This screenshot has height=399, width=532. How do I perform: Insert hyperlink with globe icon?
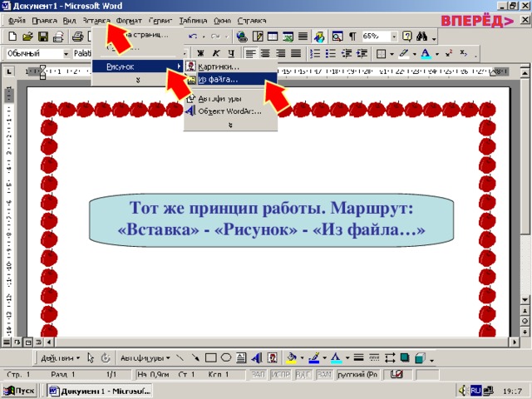[x=242, y=37]
